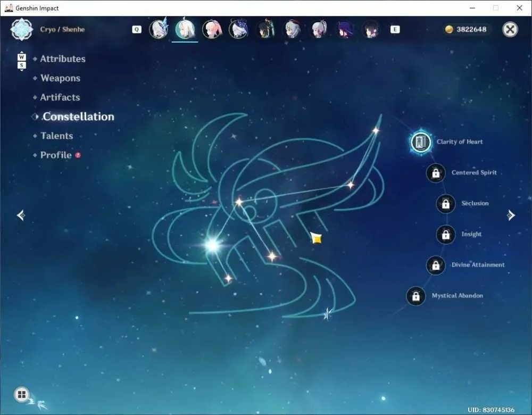Click the E key next-character button
The image size is (532, 415).
pyautogui.click(x=395, y=29)
